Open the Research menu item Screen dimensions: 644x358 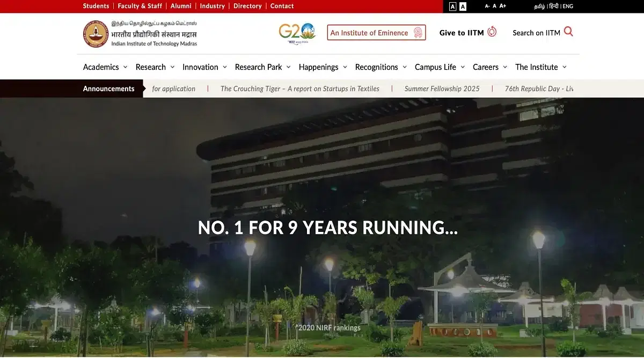(x=151, y=67)
